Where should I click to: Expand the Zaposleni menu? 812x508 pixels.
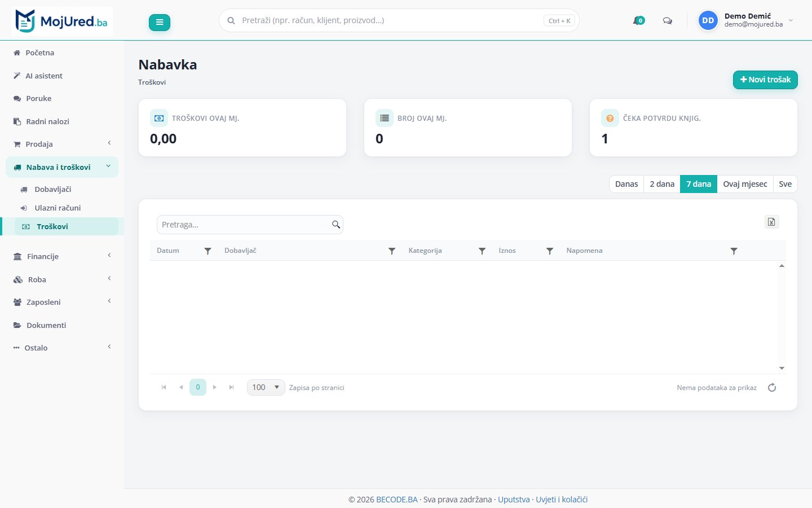[62, 302]
